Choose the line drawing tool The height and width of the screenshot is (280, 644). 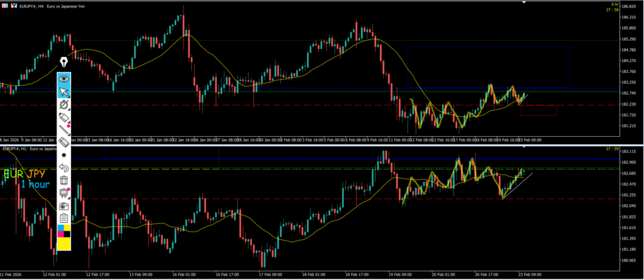(x=64, y=130)
